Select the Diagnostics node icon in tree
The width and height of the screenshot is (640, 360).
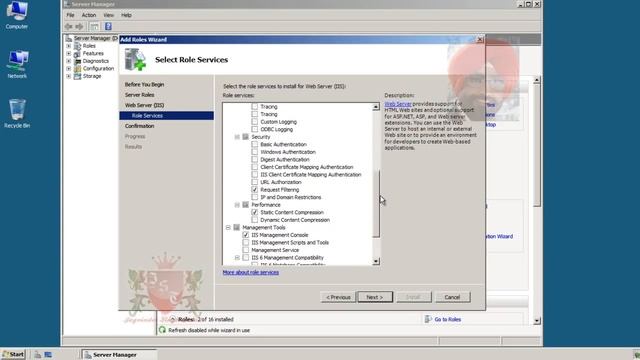point(77,61)
